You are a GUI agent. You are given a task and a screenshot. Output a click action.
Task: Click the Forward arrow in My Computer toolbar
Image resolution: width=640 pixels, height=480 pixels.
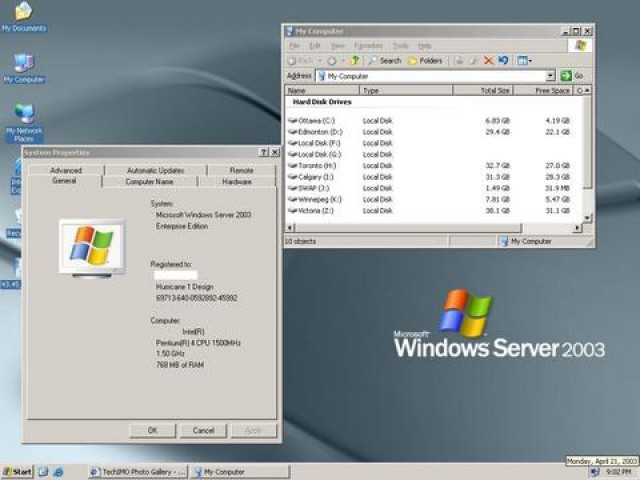(x=331, y=61)
